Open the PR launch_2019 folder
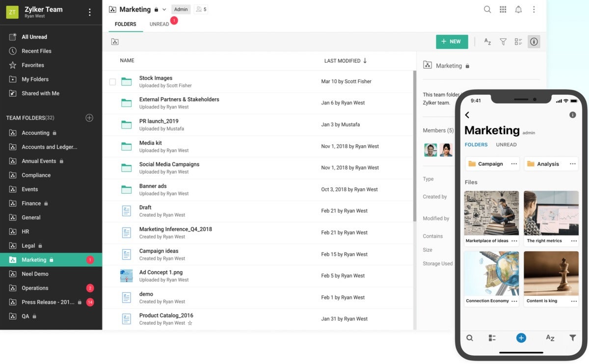Screen dimensions: 589x364 coord(159,121)
